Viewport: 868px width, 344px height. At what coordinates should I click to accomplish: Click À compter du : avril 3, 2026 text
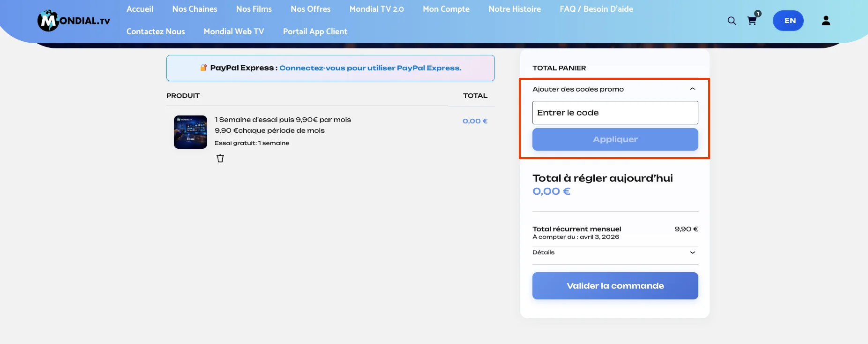[x=576, y=237]
